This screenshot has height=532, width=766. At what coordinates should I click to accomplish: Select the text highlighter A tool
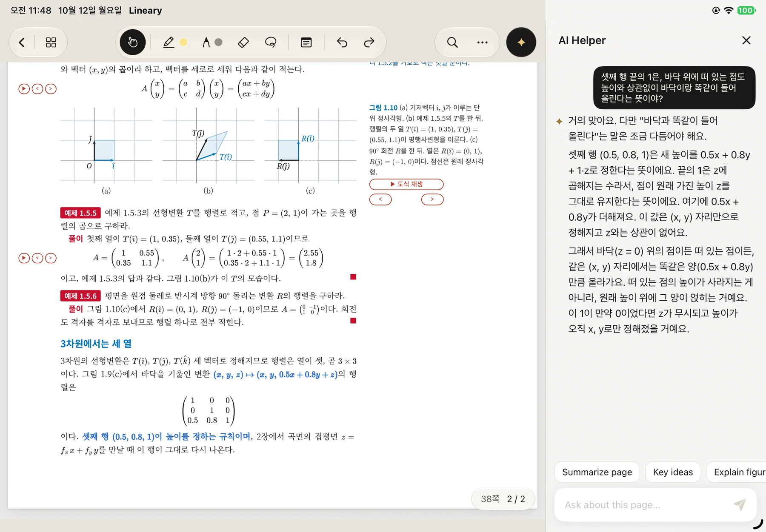point(206,42)
